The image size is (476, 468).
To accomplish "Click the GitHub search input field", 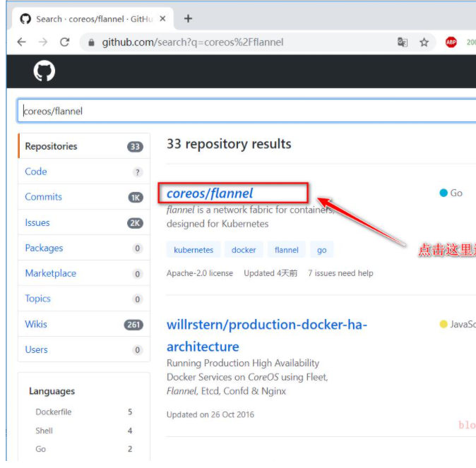I will pyautogui.click(x=240, y=111).
